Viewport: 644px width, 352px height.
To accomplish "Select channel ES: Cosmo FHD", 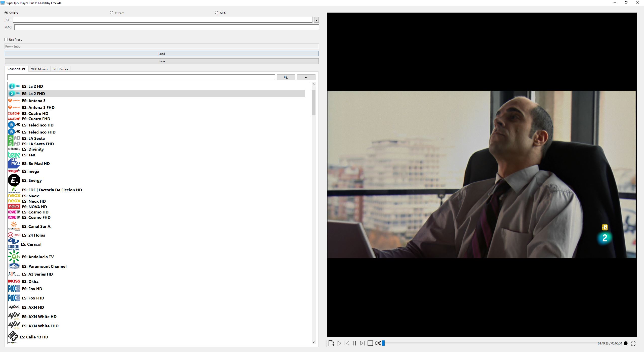I will click(x=156, y=217).
